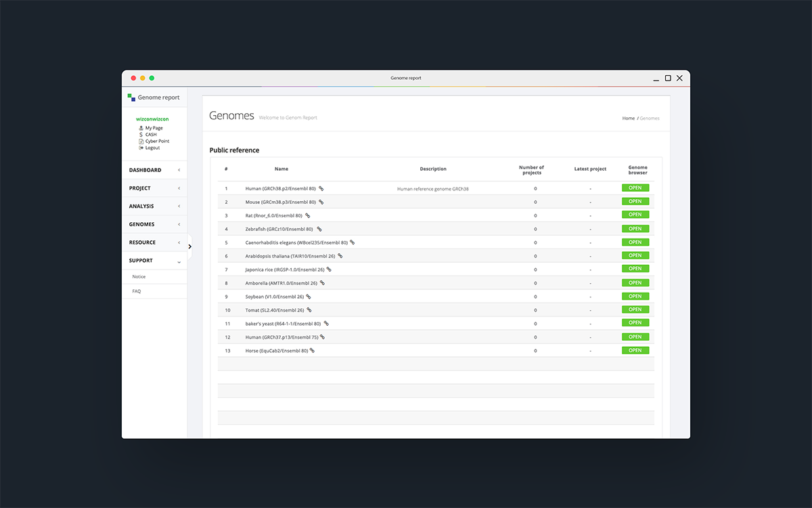Go to Home breadcrumb link
Screen dimensions: 812x508
click(629, 119)
